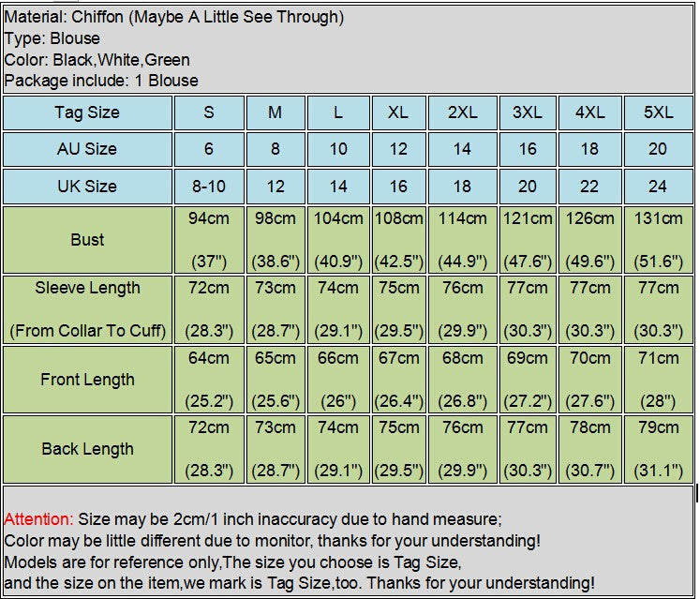This screenshot has height=599, width=700.
Task: Select the Package include: 1 Blouse line
Action: point(101,81)
